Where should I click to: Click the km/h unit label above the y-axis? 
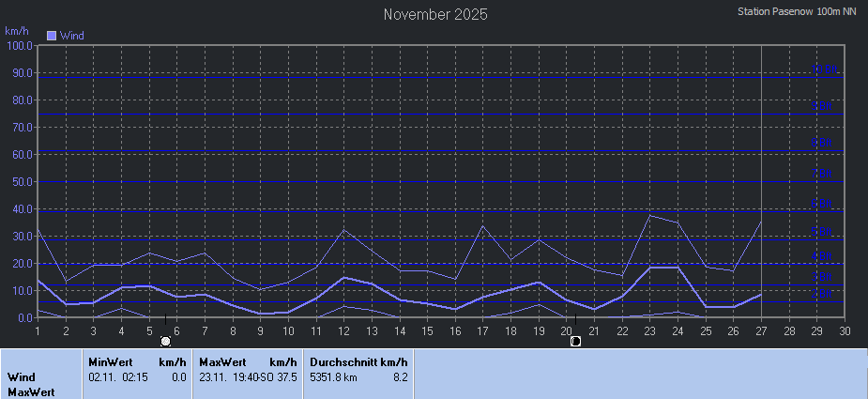pos(16,31)
